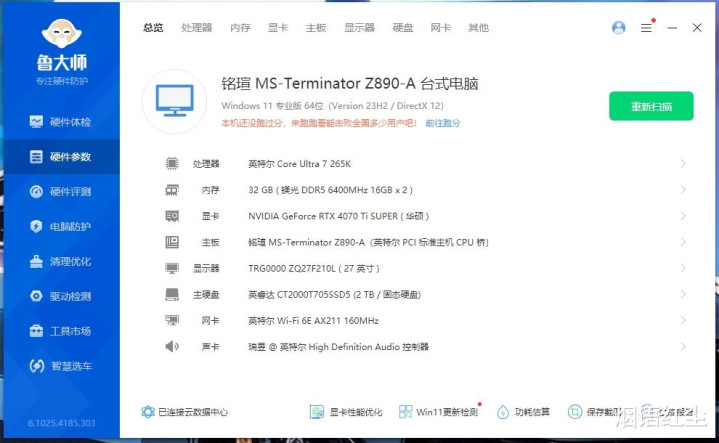
Task: Go to 电脑防护 protection page
Action: pos(61,227)
